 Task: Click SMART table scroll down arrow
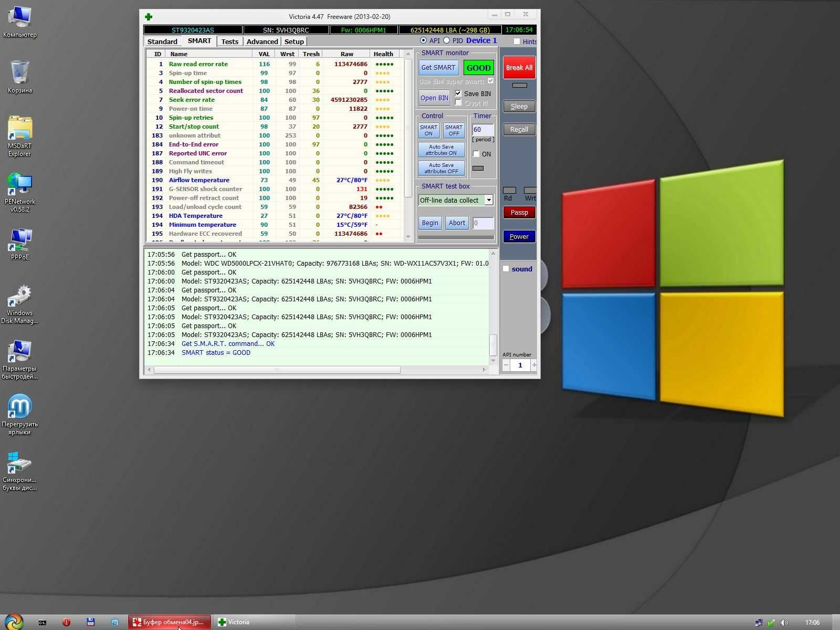[x=408, y=237]
